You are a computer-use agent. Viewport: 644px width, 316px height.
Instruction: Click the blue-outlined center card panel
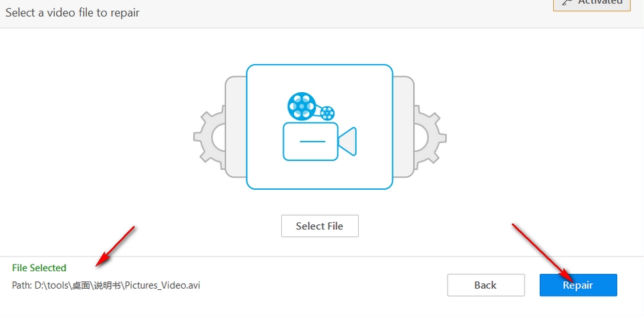coord(319,127)
